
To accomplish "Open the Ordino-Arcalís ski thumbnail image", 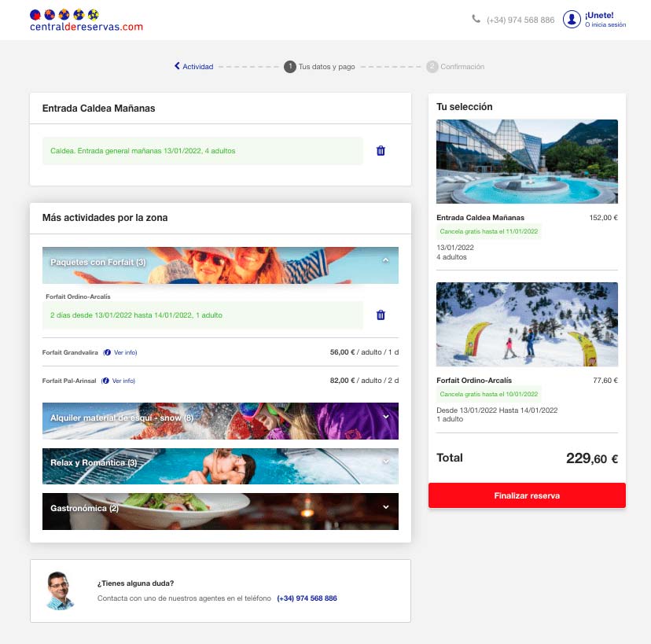I will point(527,324).
